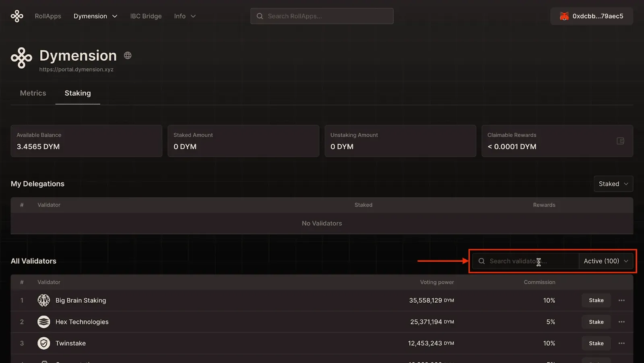644x363 pixels.
Task: Click the Staked column header in My Delegations
Action: (x=363, y=205)
